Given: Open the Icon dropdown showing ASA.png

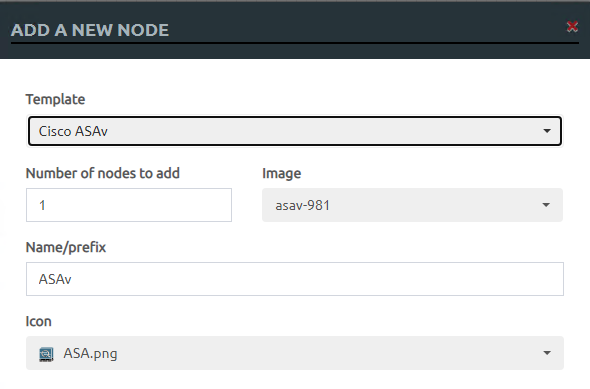Looking at the screenshot, I should (x=295, y=353).
